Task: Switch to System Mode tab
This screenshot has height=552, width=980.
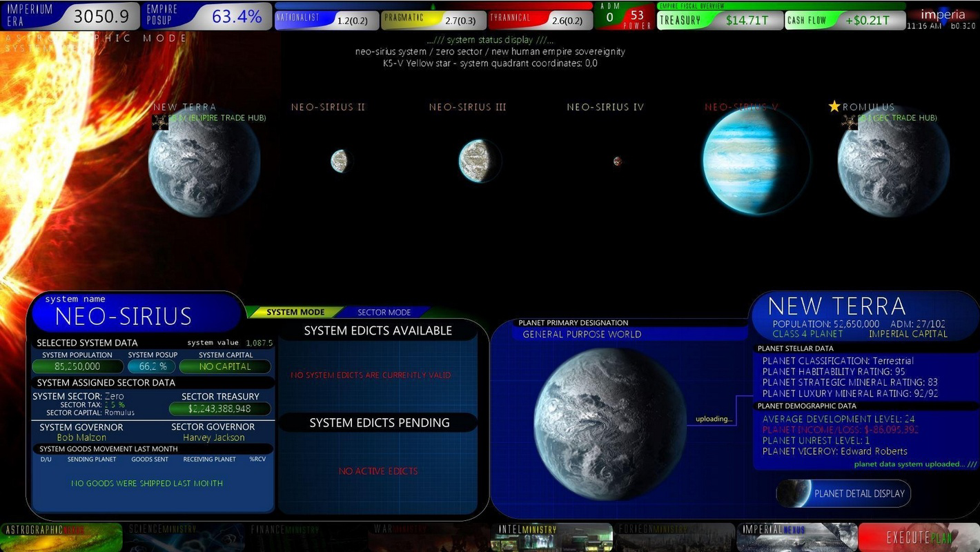Action: [x=295, y=312]
